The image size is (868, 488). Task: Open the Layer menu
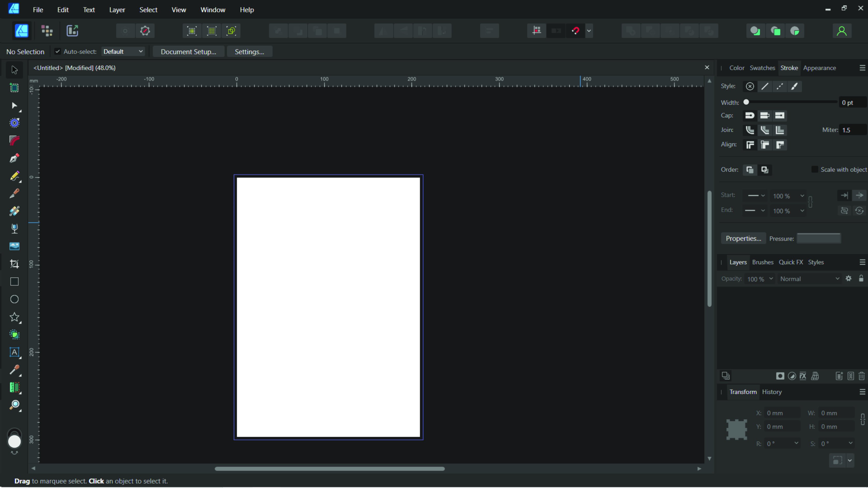pos(117,10)
